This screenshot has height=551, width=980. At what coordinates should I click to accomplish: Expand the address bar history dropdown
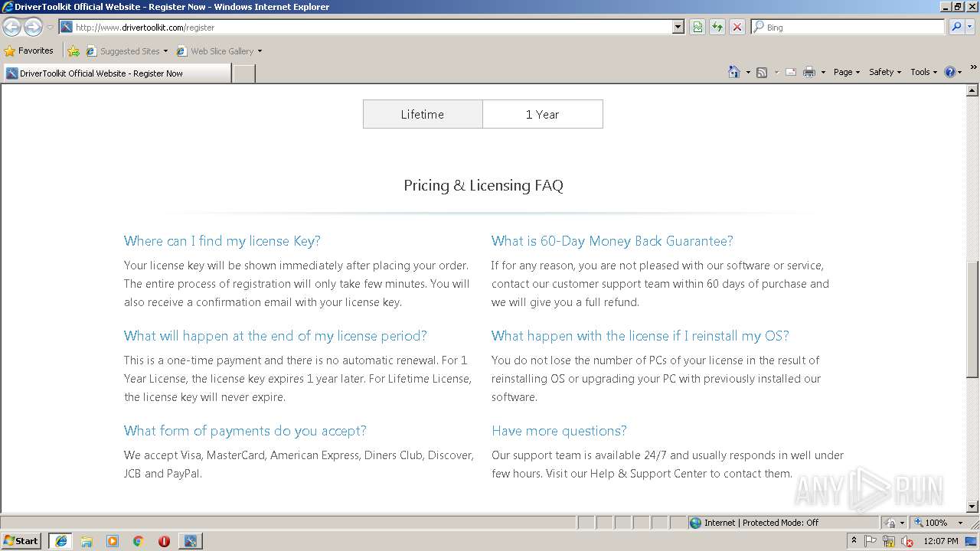click(x=678, y=27)
